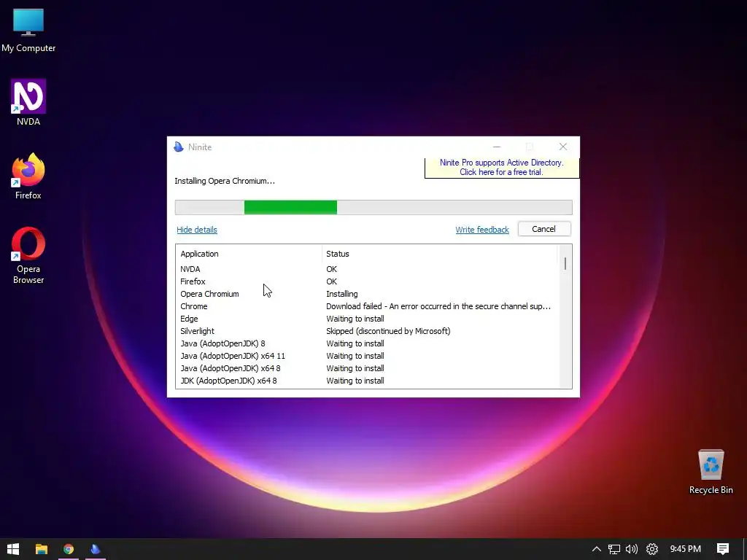
Task: Click the settings gear in the tray
Action: tap(652, 549)
